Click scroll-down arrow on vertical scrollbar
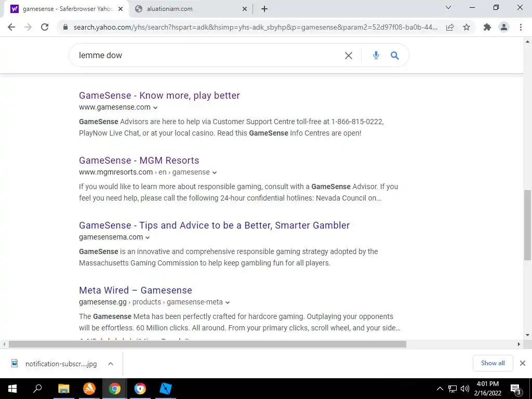 pyautogui.click(x=527, y=335)
